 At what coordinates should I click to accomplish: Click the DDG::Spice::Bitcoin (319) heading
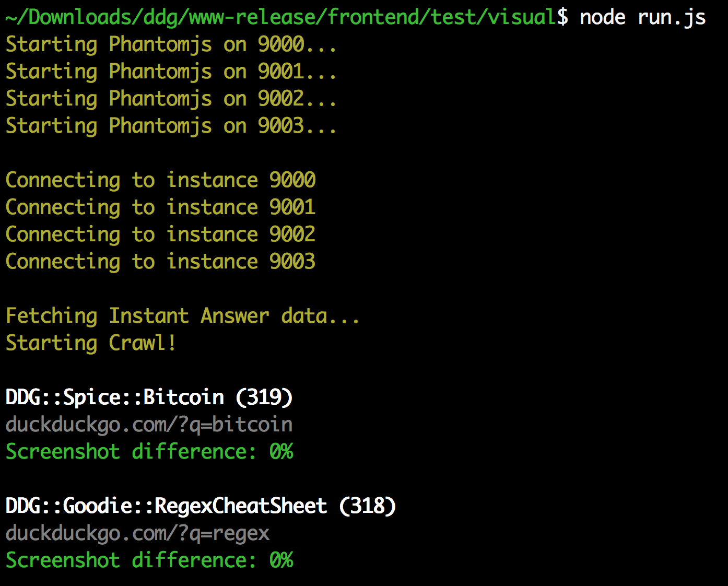(149, 398)
